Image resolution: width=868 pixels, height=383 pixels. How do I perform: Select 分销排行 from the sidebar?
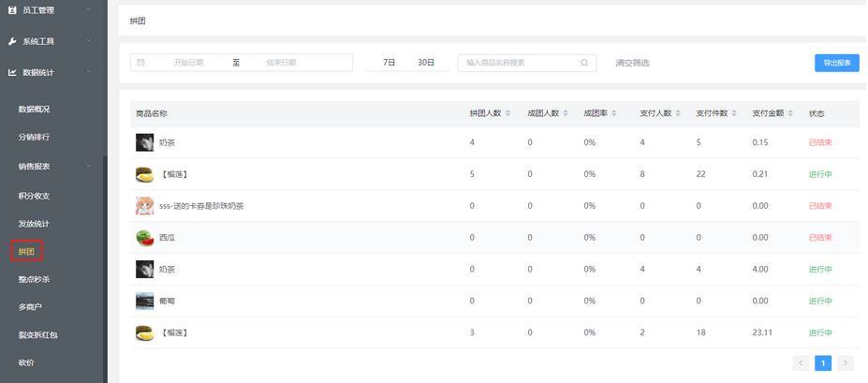[34, 138]
